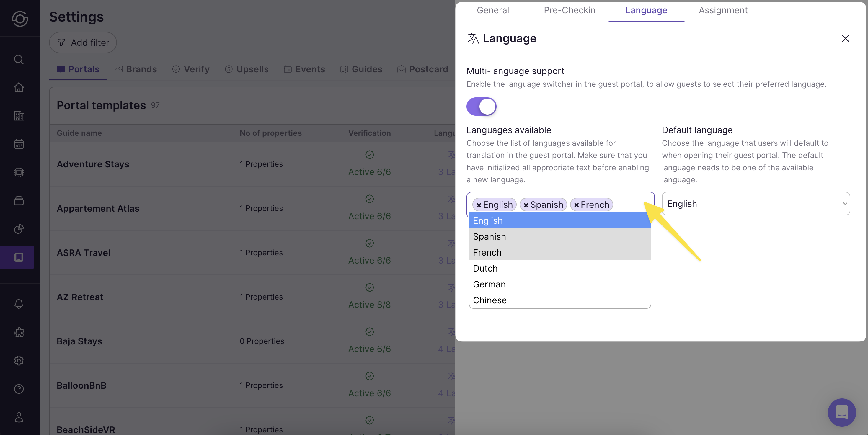This screenshot has width=868, height=435.
Task: Open the Default language dropdown
Action: click(756, 204)
